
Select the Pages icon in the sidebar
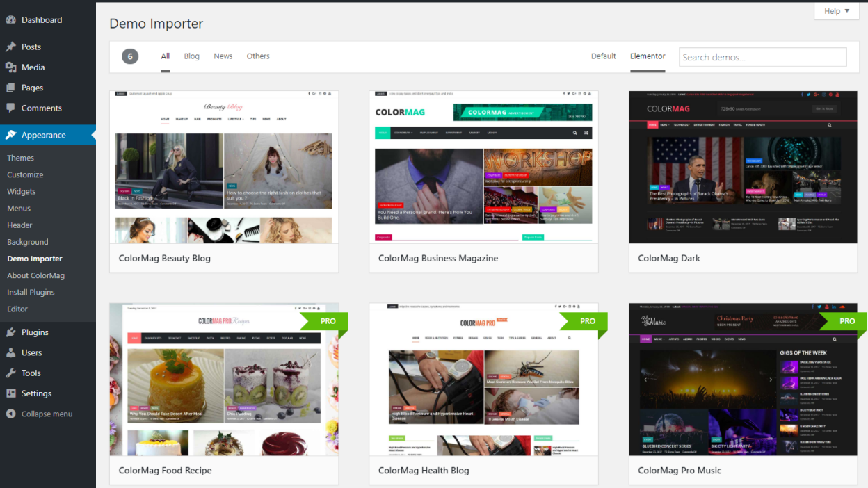point(10,88)
